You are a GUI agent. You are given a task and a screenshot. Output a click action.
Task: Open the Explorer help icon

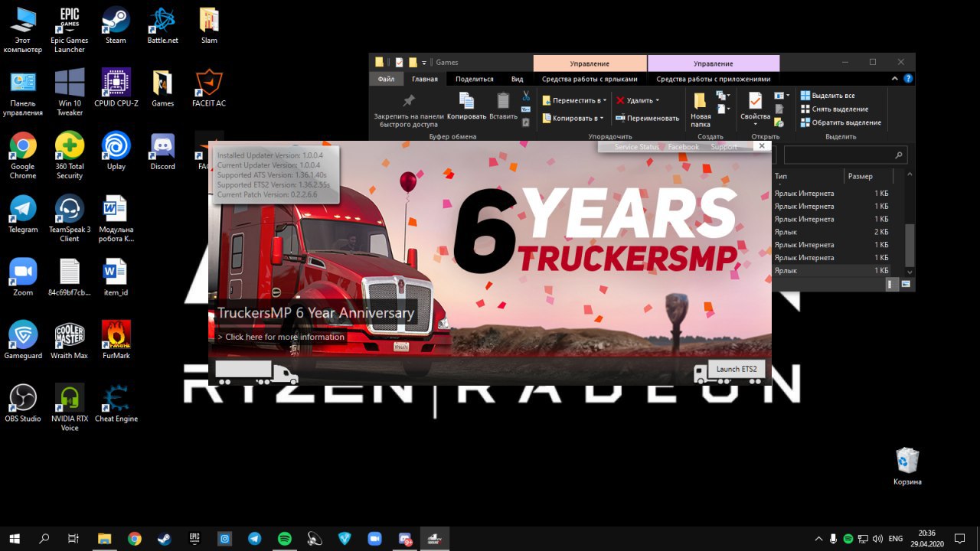(x=908, y=79)
